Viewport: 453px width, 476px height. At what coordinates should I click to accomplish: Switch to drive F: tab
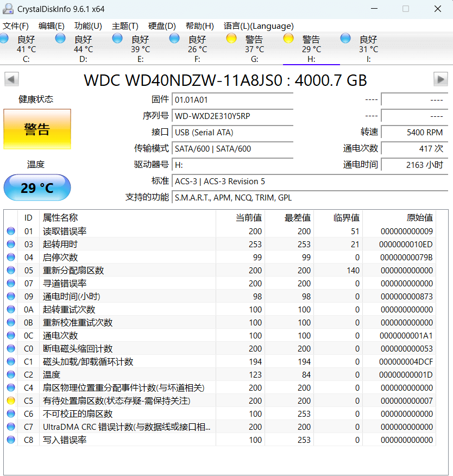point(197,49)
